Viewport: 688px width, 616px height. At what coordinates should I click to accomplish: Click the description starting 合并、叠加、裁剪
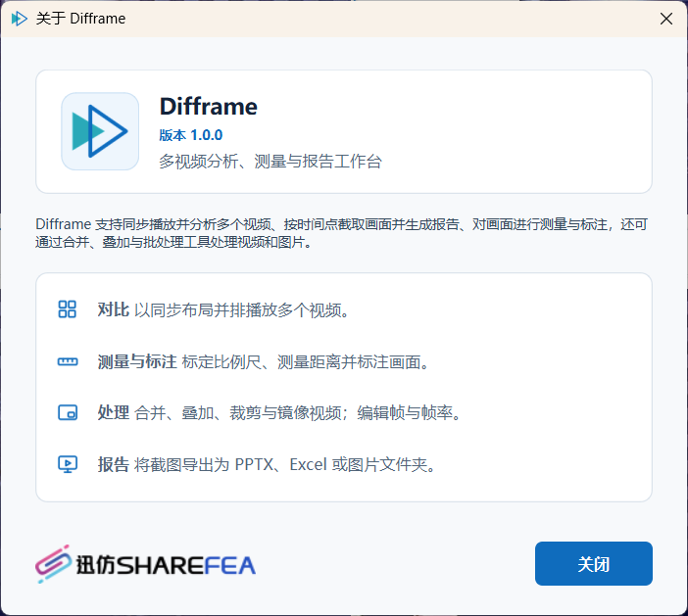click(298, 413)
